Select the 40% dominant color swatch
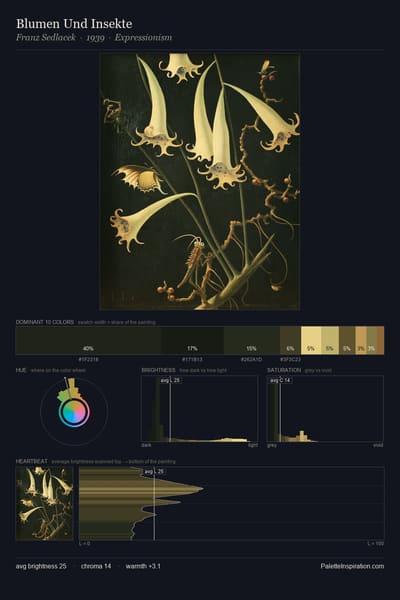Screen dimensions: 400x600 pos(88,340)
